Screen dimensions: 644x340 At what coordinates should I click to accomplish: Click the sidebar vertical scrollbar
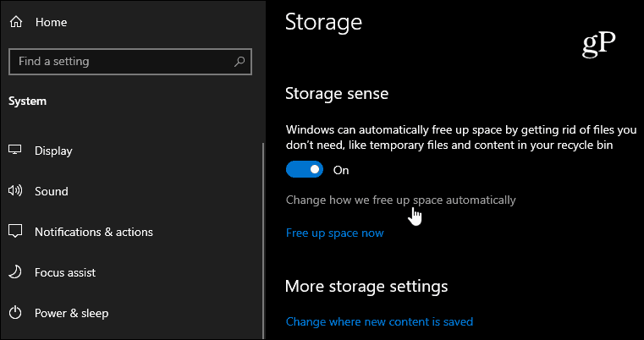pyautogui.click(x=263, y=240)
